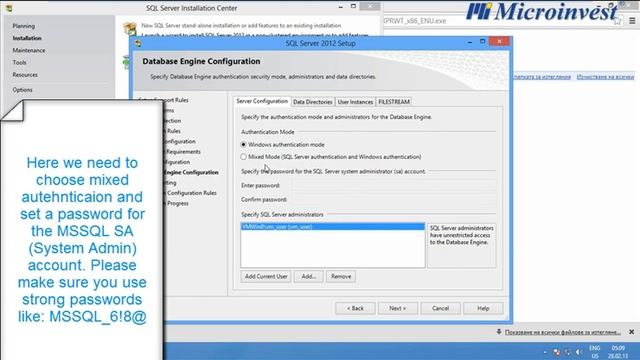Screen dimensions: 640x360
Task: Open the User Instances tab
Action: (x=355, y=102)
